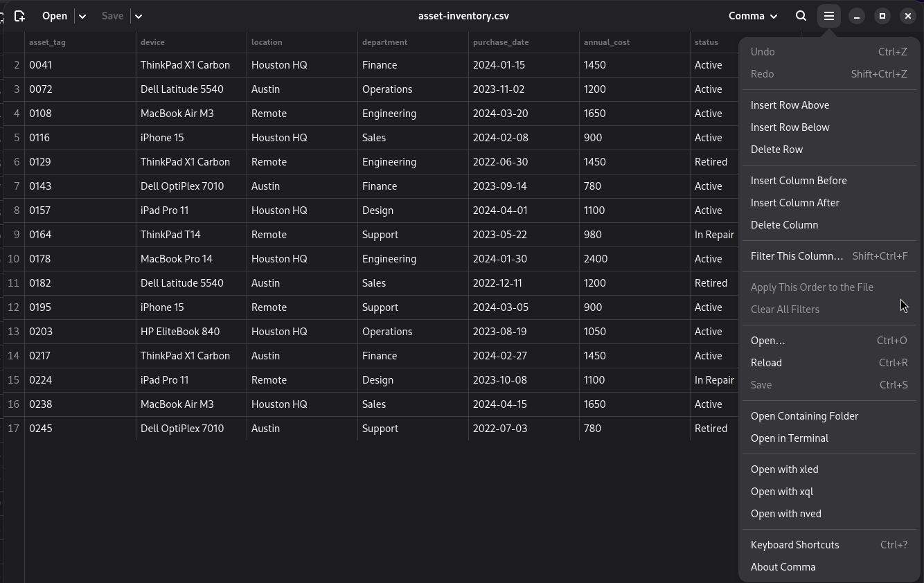
Task: Select the date cell 2024-02-27
Action: (x=524, y=356)
